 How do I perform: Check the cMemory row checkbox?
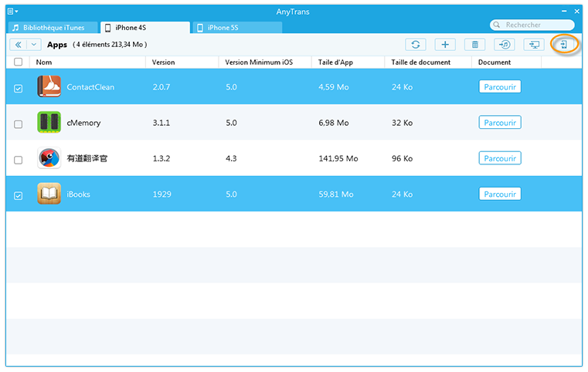[x=18, y=124]
